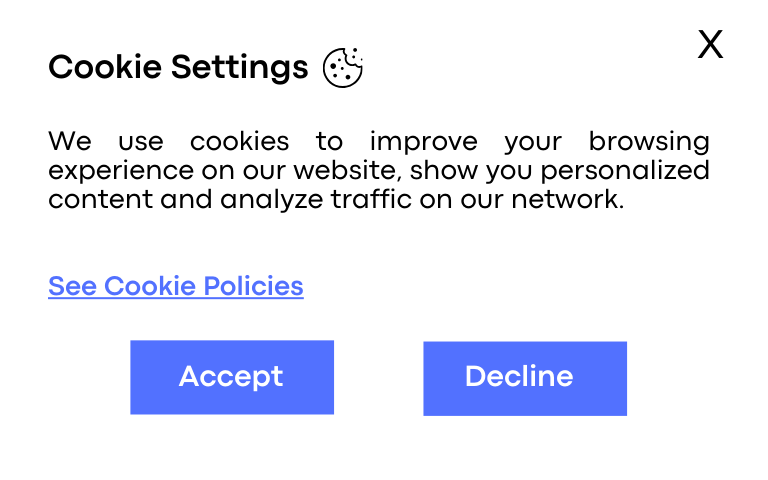Click the bitten cookie icon beside the heading

[343, 68]
